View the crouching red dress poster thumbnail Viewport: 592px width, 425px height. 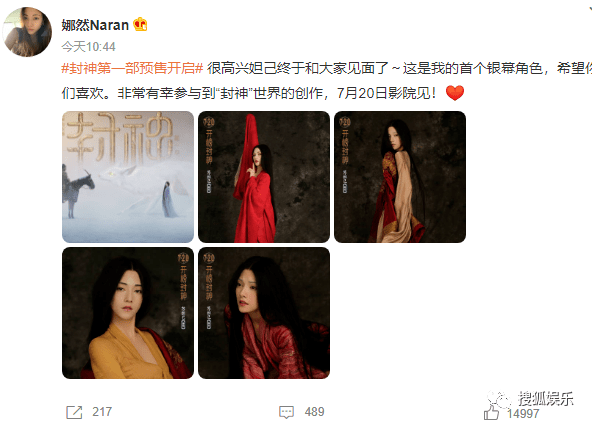(x=264, y=313)
